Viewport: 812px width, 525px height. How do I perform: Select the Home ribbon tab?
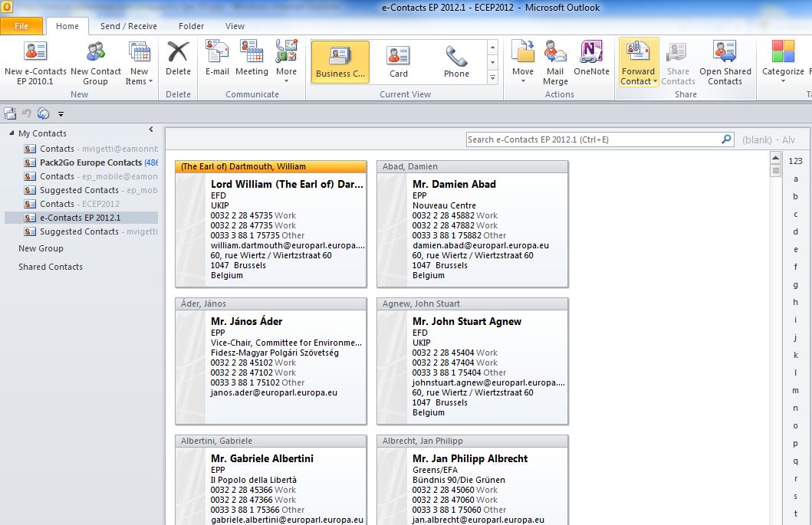tap(67, 26)
